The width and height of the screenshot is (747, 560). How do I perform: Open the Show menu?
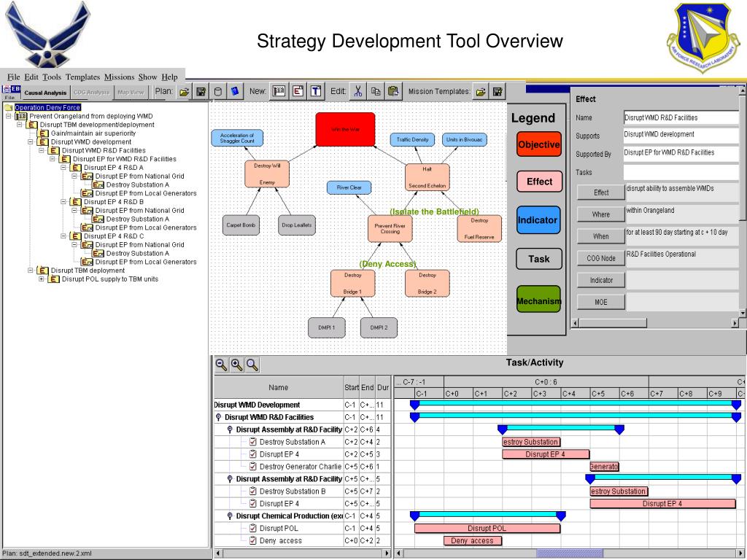tap(147, 77)
